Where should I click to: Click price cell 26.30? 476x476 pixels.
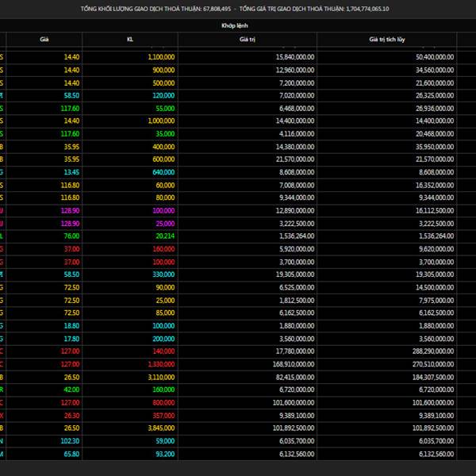point(71,416)
